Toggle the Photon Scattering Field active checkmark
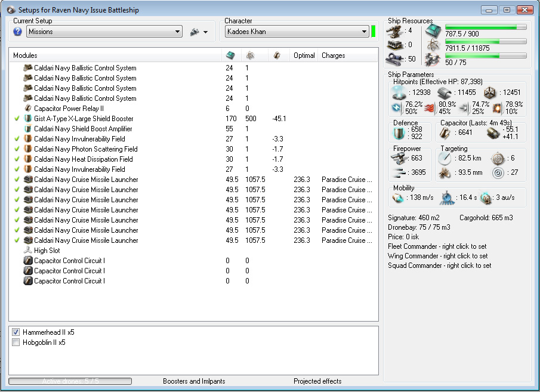This screenshot has height=392, width=540. (x=17, y=149)
